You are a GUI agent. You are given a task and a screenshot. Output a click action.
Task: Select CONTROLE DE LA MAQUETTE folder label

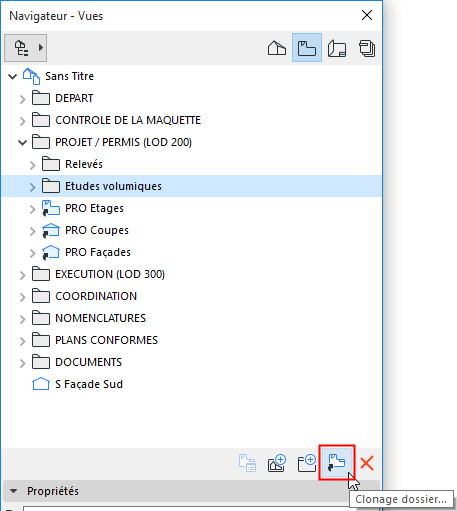(128, 120)
